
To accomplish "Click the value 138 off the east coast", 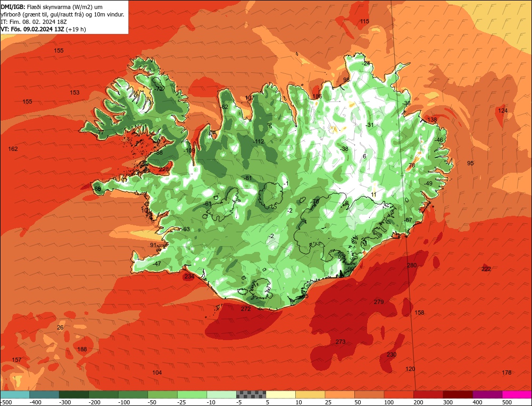I will pyautogui.click(x=432, y=120).
